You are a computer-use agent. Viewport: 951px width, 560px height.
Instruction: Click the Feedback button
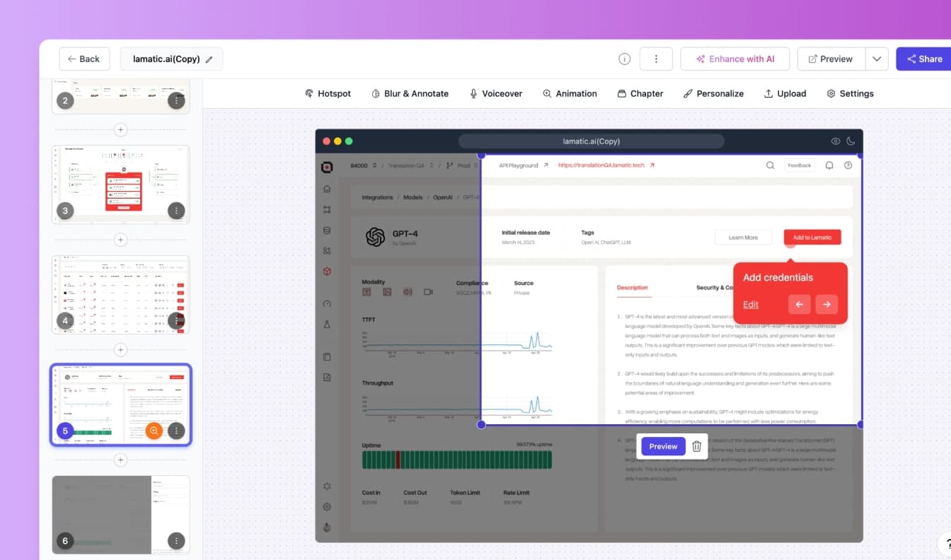[800, 165]
